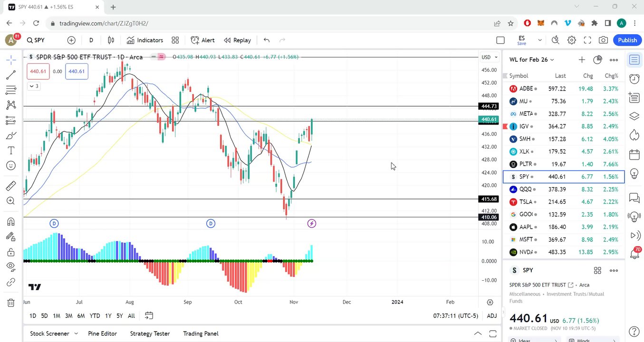Create an Alert from the toolbar

202,40
